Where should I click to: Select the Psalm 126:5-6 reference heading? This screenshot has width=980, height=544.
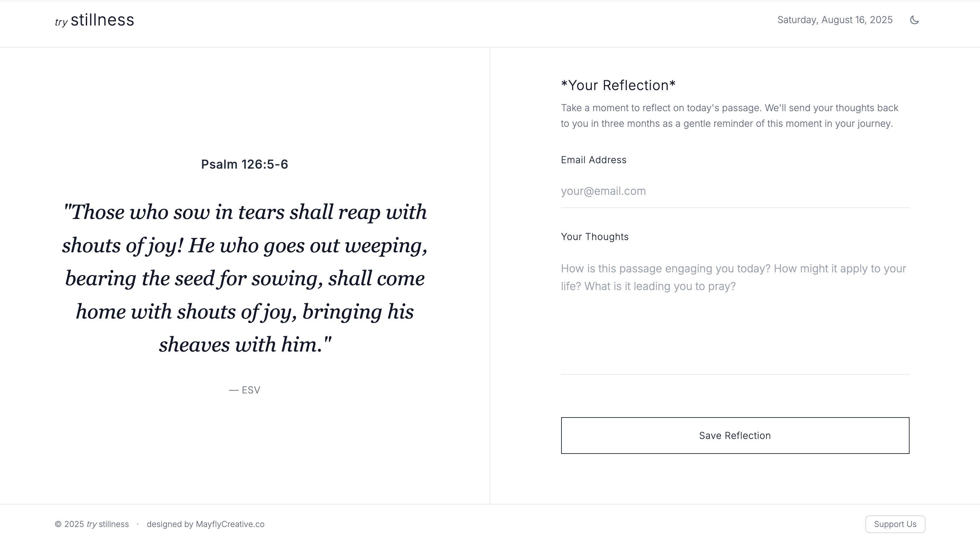[244, 164]
